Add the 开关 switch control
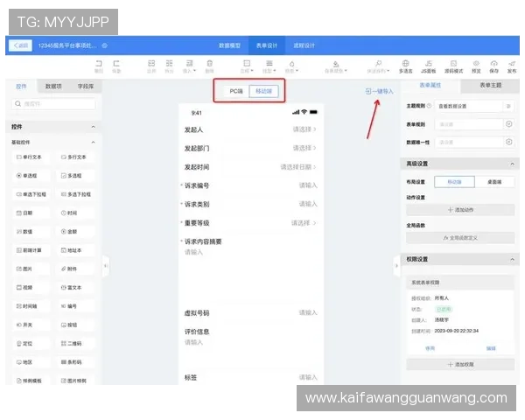The width and height of the screenshot is (525, 420). pyautogui.click(x=31, y=325)
